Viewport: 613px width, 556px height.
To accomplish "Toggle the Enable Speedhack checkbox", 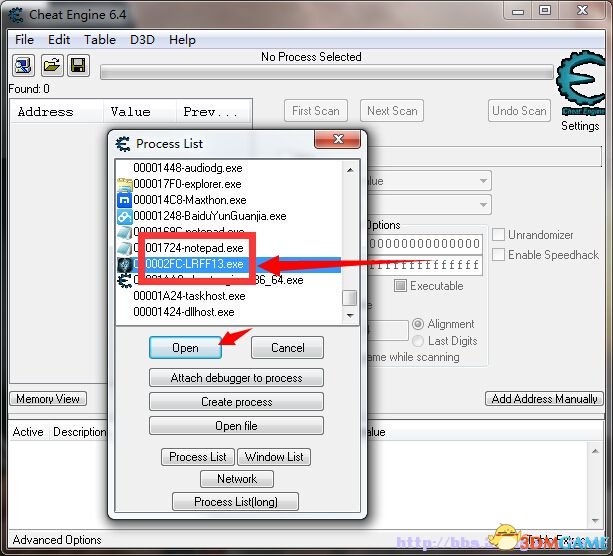I will click(498, 255).
